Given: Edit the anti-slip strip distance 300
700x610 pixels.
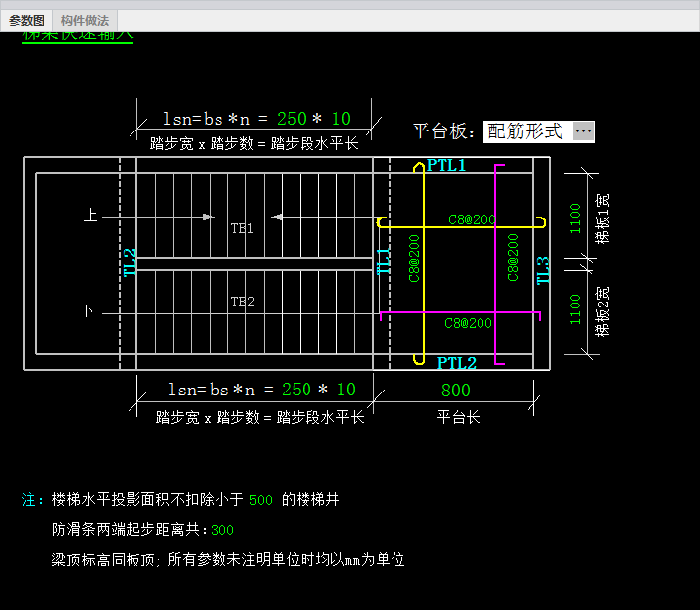Looking at the screenshot, I should [x=222, y=530].
